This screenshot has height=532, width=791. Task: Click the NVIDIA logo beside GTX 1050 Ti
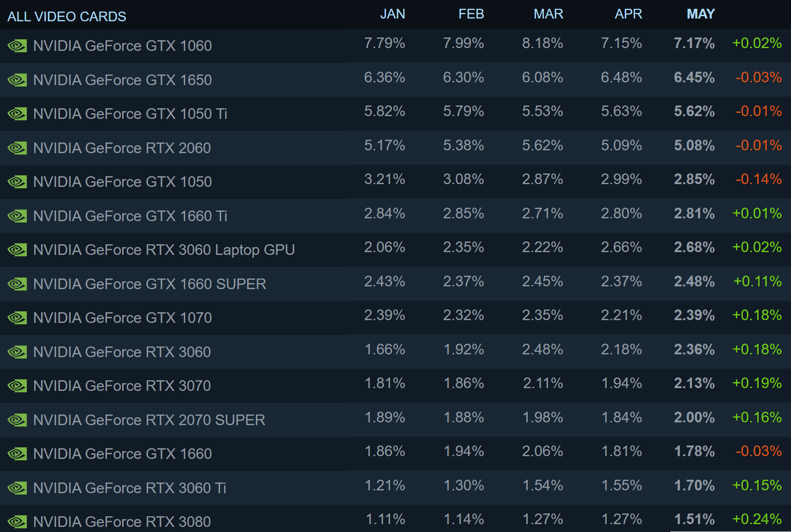point(17,114)
